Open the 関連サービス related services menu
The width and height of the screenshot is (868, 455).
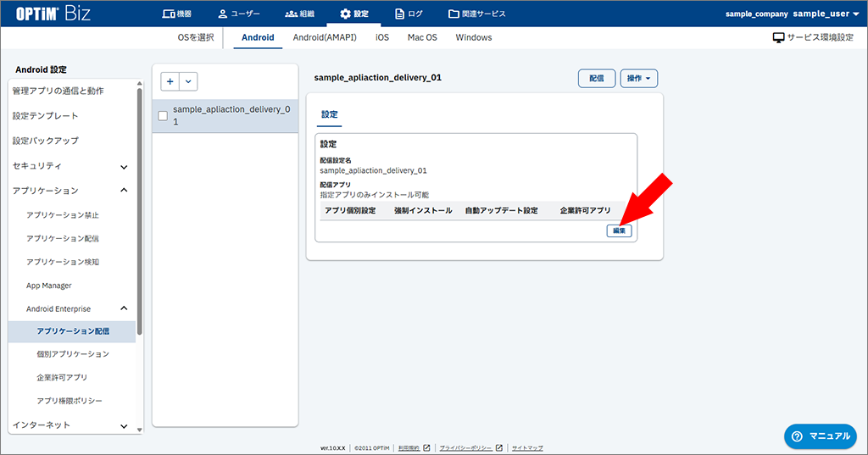(476, 14)
